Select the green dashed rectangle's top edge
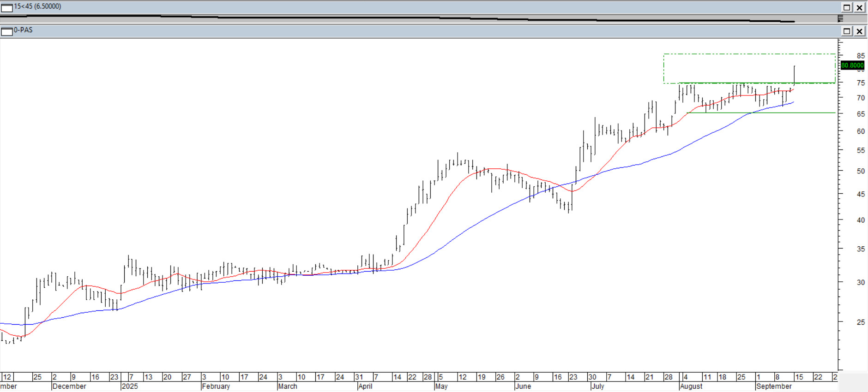The image size is (868, 392). tap(748, 54)
